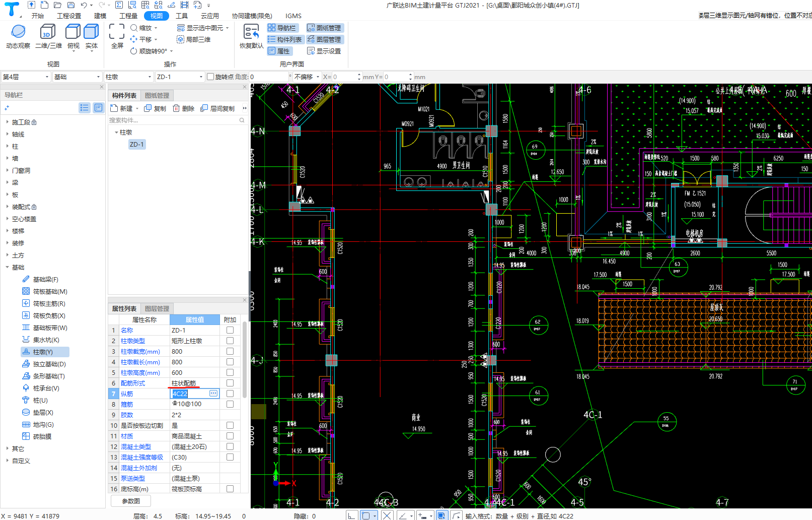Click the 复制 copy component icon
This screenshot has width=812, height=520.
[155, 108]
